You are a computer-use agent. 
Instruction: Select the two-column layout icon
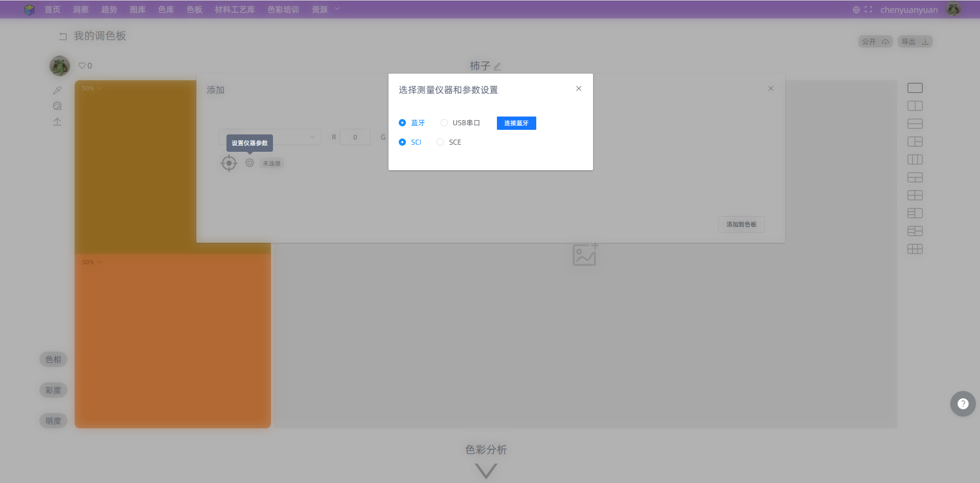click(x=915, y=106)
